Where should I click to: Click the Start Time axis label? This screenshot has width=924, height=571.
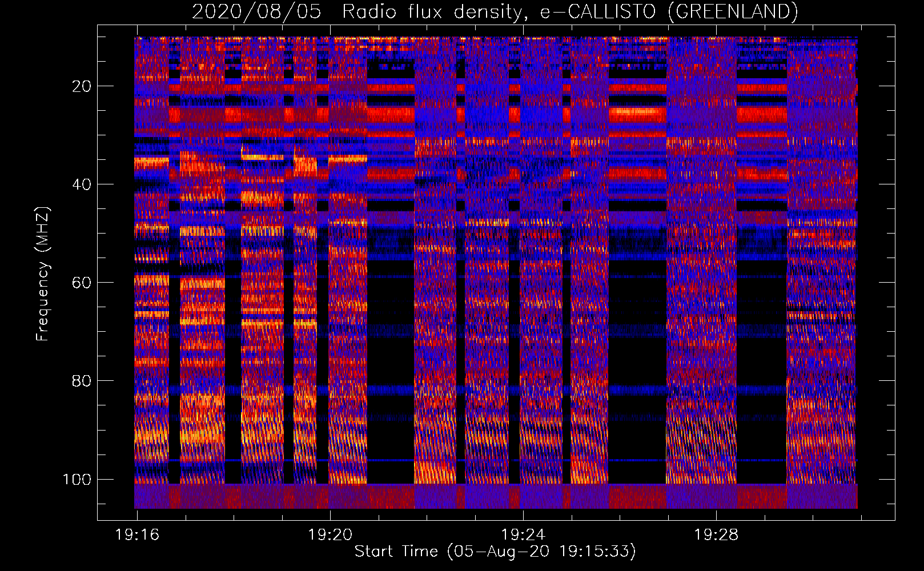[495, 552]
